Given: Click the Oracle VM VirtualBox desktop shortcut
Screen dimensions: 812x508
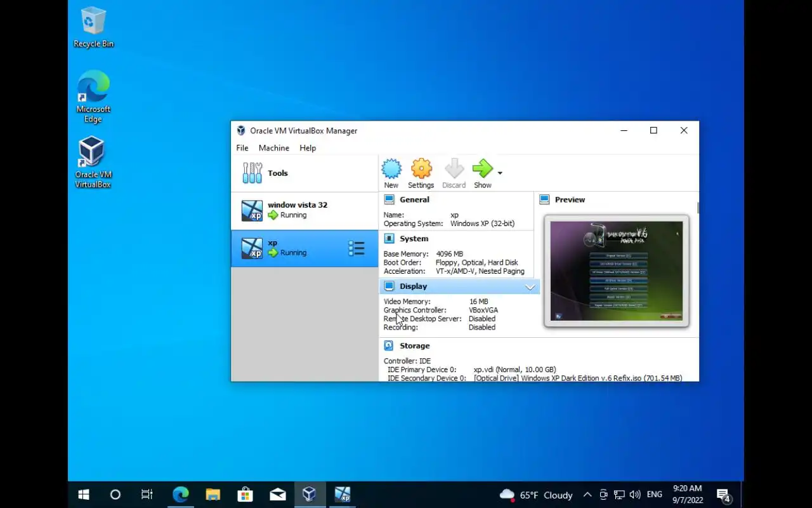Looking at the screenshot, I should click(93, 163).
